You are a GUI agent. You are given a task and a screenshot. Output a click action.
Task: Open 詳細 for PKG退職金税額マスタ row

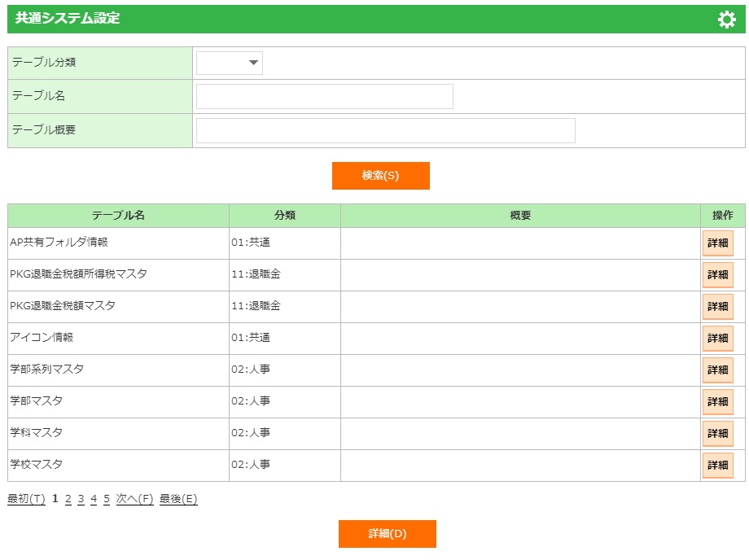pyautogui.click(x=717, y=307)
